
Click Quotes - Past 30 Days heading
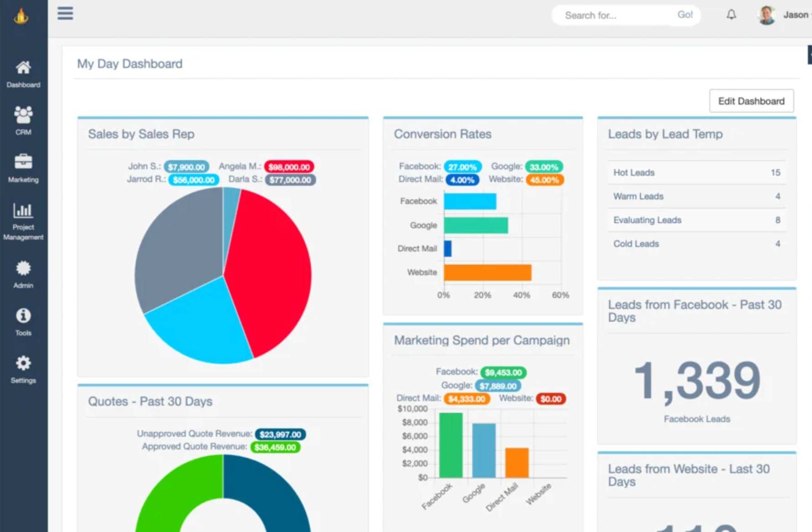click(150, 401)
